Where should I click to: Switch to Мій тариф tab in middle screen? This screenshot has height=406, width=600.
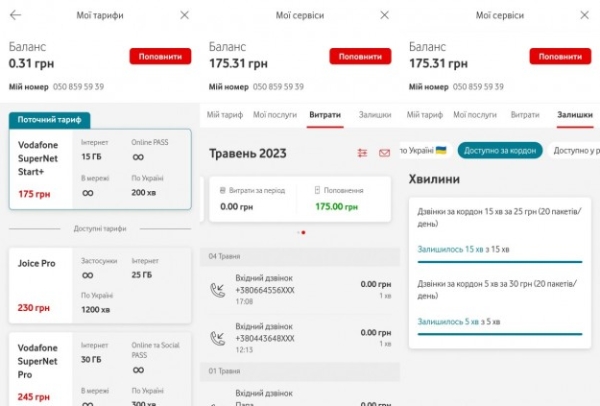pos(225,115)
